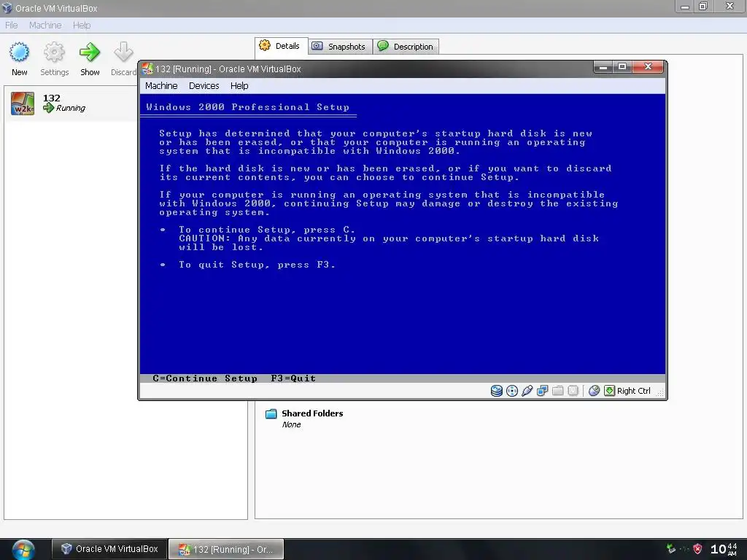Click the optical CD drive status icon
The height and width of the screenshot is (560, 747).
511,391
